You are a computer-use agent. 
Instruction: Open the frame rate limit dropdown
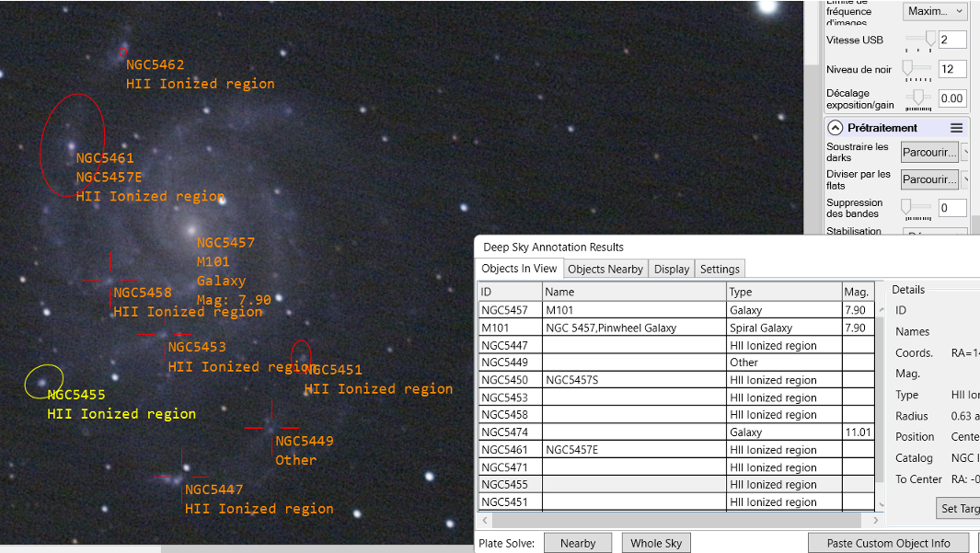[935, 11]
